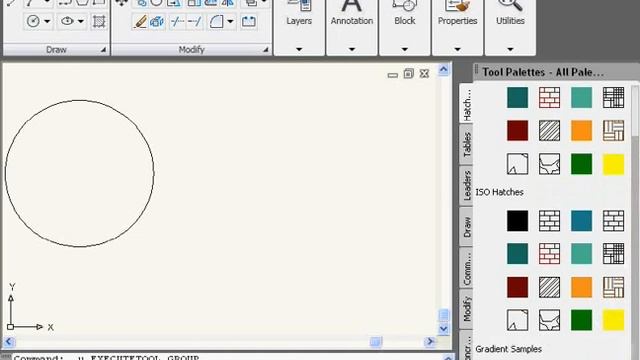
Task: Click drawing area horizontal scroll left arrow
Action: 9,342
